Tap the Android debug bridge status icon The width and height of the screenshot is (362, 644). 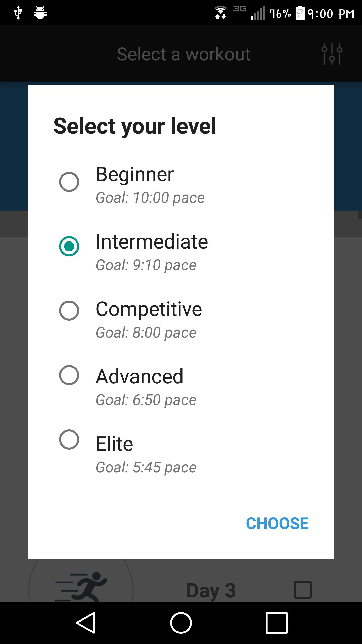coord(40,12)
